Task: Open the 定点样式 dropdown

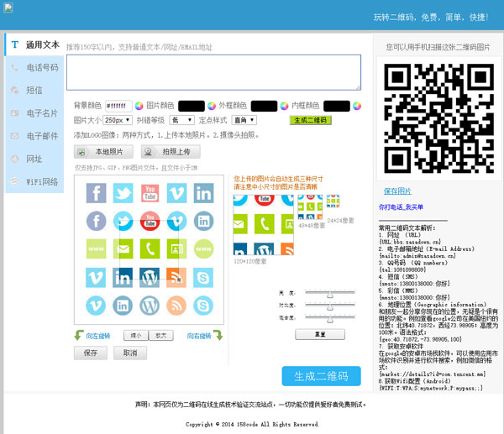Action: point(244,120)
